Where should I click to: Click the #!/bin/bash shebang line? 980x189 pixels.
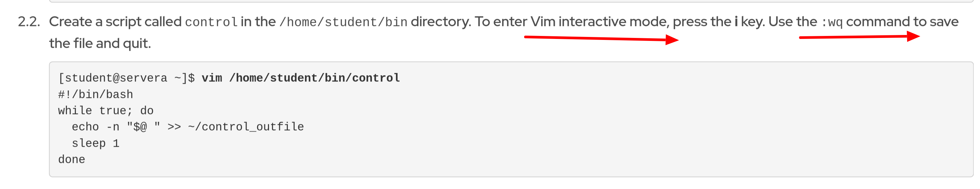tap(96, 94)
